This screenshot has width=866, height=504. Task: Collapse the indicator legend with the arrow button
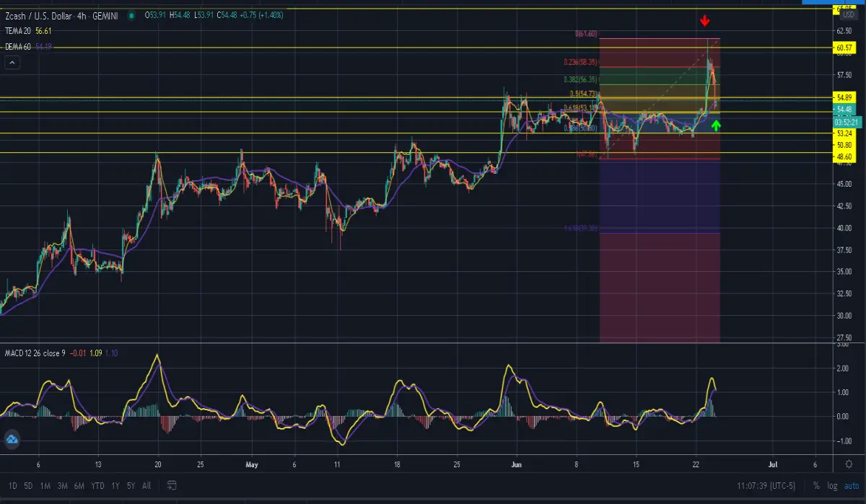pos(12,63)
